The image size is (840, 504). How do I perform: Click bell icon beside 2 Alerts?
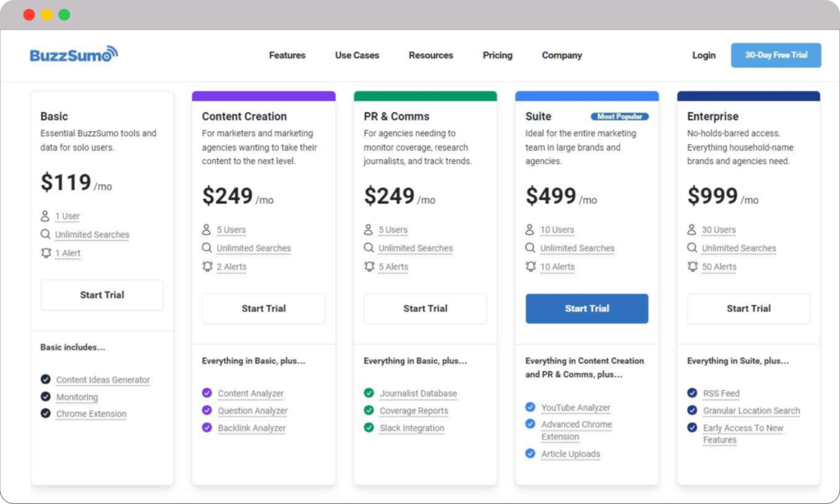click(x=208, y=266)
